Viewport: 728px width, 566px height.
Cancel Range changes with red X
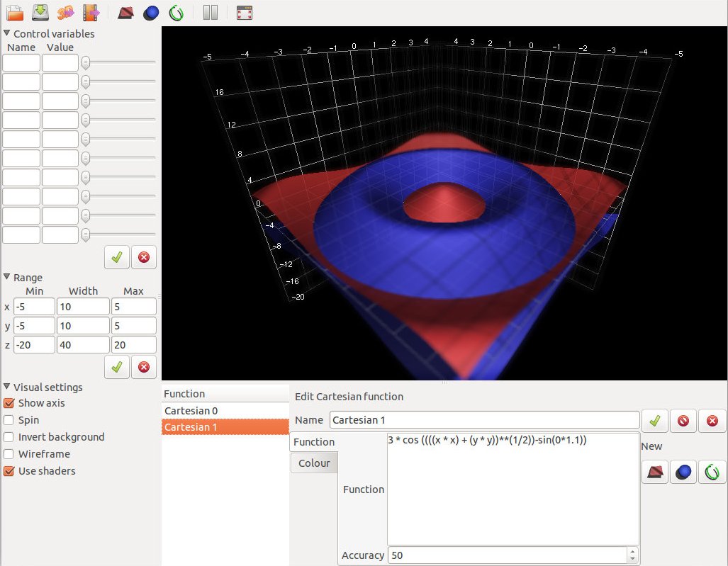pos(144,367)
